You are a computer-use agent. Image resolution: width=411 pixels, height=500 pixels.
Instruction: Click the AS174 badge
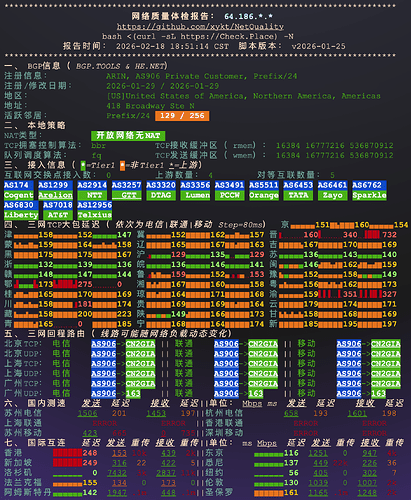click(19, 185)
